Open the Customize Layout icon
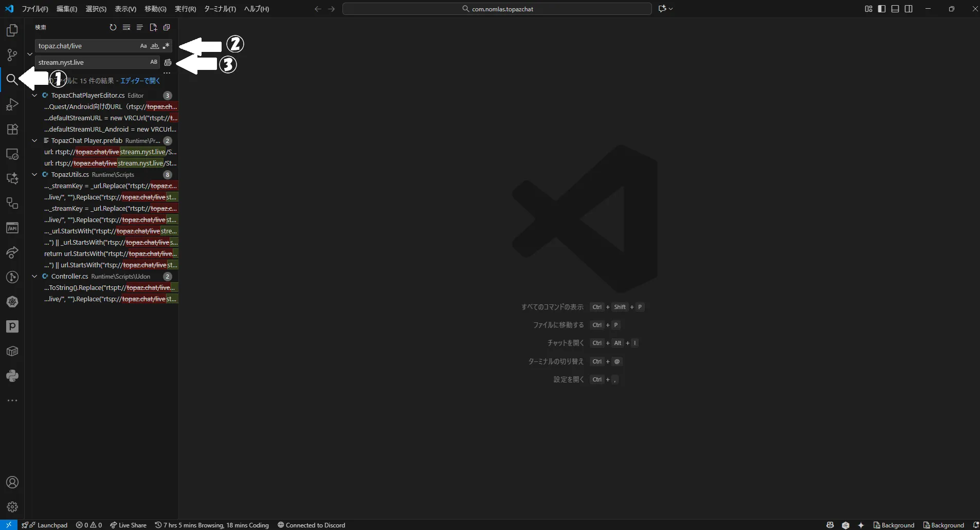The width and height of the screenshot is (980, 530). pos(868,9)
